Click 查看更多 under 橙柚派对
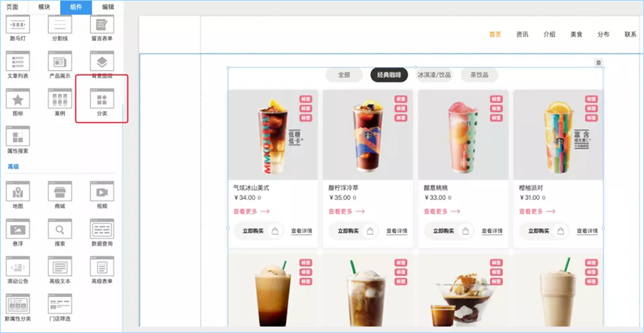The image size is (644, 333). click(x=537, y=211)
